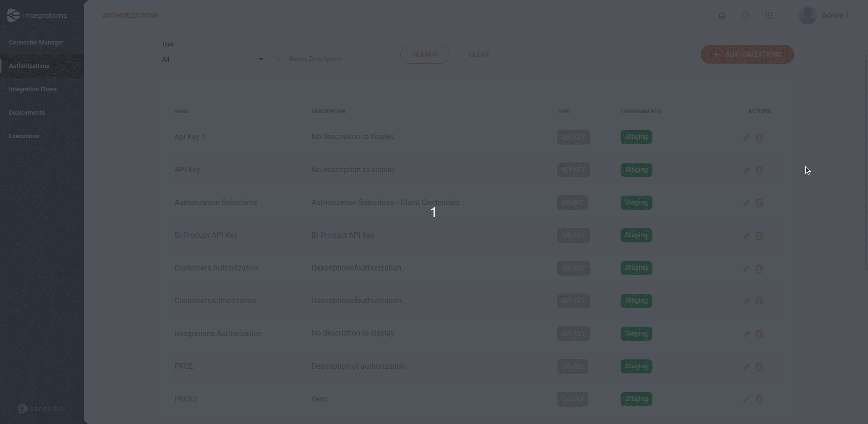Click the search magnifier icon in search field
This screenshot has width=868, height=424.
pos(278,59)
